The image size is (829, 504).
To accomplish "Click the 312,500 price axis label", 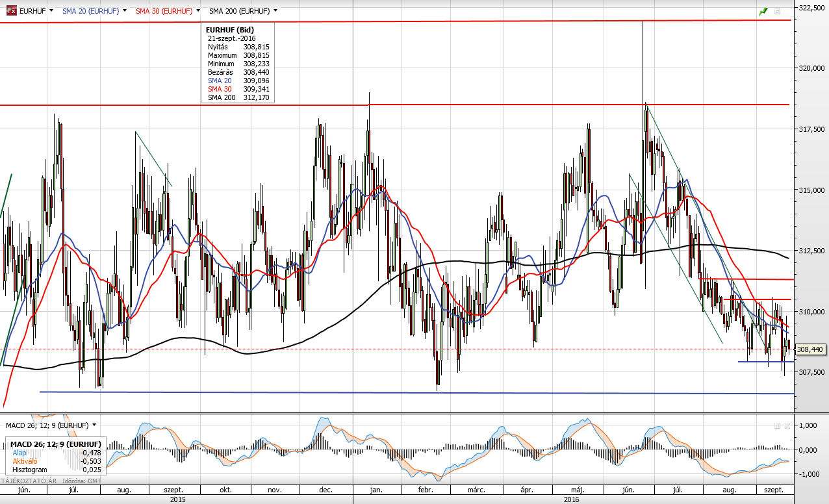I will (811, 251).
